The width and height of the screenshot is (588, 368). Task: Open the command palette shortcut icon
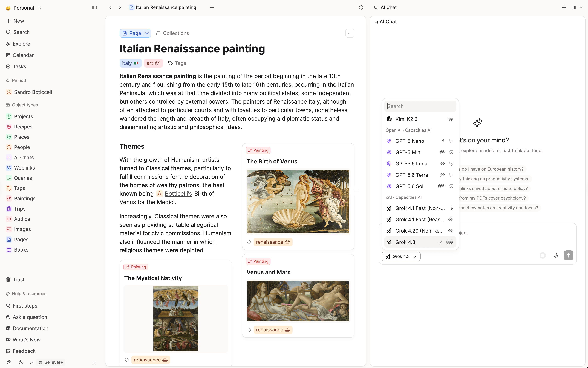[94, 362]
